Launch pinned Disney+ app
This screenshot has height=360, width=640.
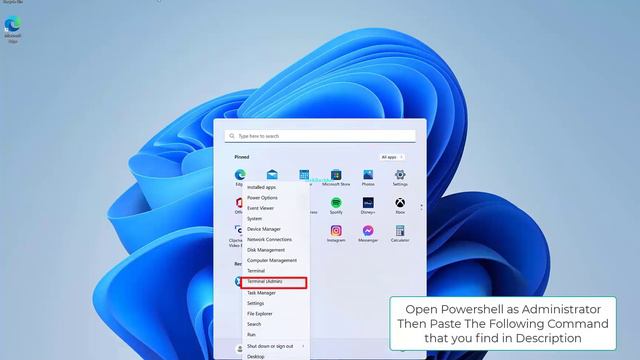[x=368, y=206]
